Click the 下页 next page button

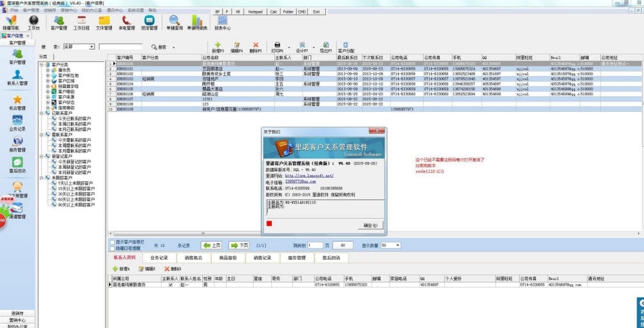tap(239, 245)
